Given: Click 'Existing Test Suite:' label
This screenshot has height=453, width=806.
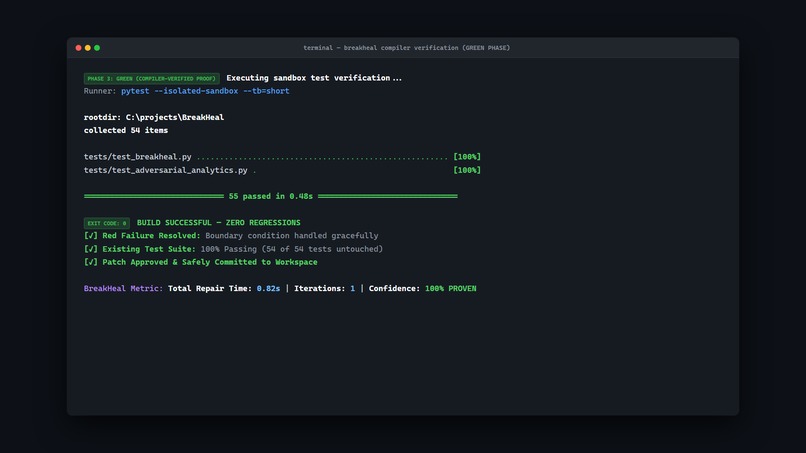Looking at the screenshot, I should 149,249.
